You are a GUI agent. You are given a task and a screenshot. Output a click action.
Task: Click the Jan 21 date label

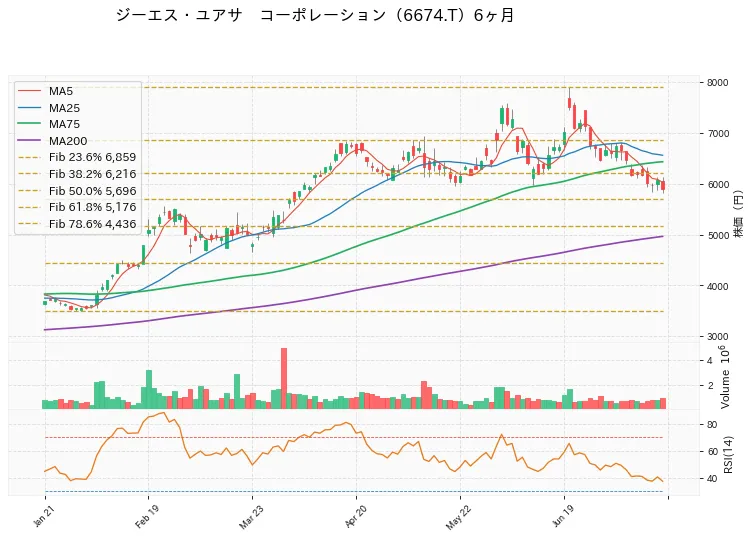coord(43,517)
